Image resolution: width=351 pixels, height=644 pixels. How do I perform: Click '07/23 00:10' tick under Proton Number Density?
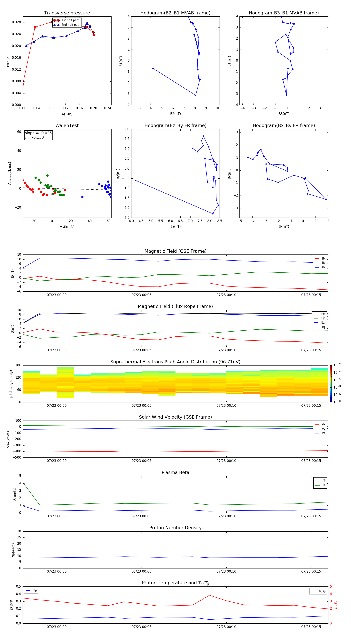click(x=226, y=571)
